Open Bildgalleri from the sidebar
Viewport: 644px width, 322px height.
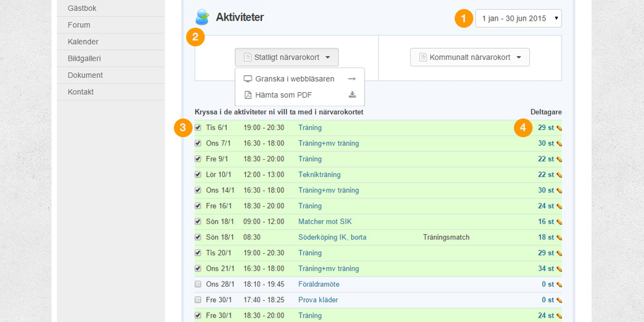click(x=84, y=59)
